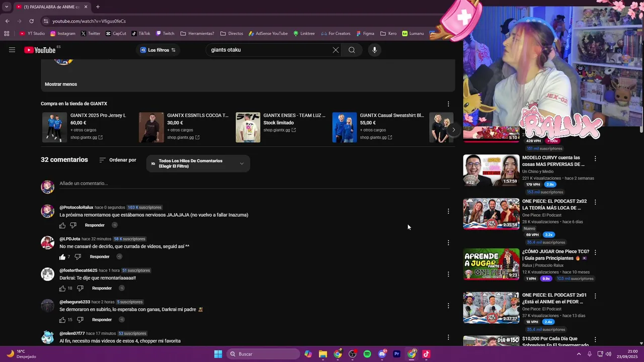Reload the page in Chrome

point(31,21)
